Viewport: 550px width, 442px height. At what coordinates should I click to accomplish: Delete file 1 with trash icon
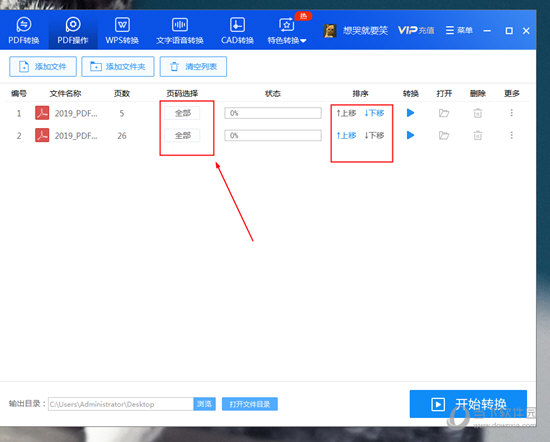click(x=478, y=113)
